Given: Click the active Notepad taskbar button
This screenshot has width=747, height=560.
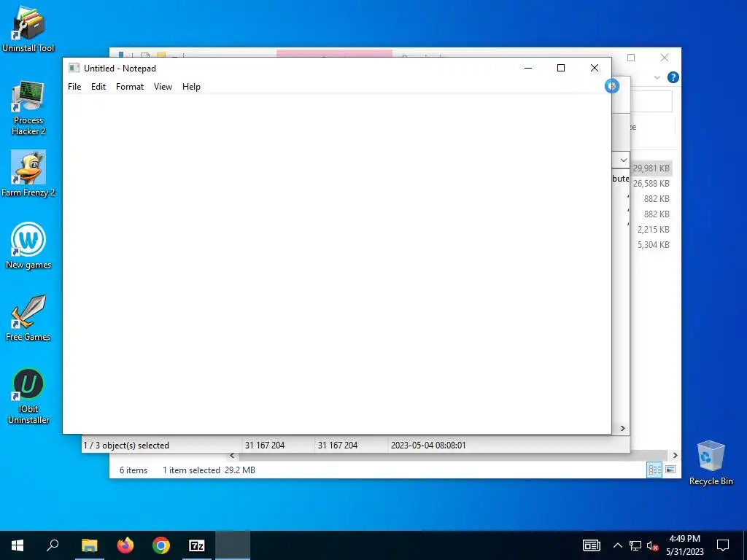Looking at the screenshot, I should tap(233, 545).
